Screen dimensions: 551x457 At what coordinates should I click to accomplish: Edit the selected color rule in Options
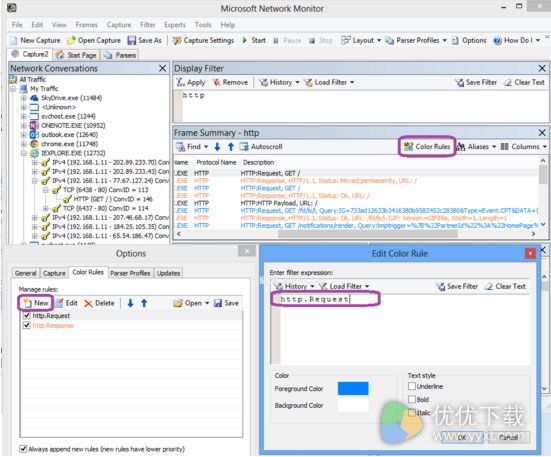point(66,303)
